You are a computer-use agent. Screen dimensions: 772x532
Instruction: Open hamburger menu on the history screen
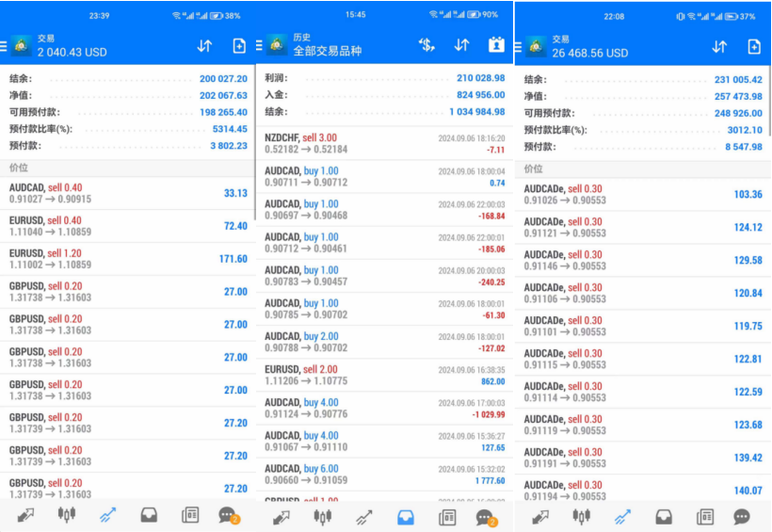tap(260, 46)
